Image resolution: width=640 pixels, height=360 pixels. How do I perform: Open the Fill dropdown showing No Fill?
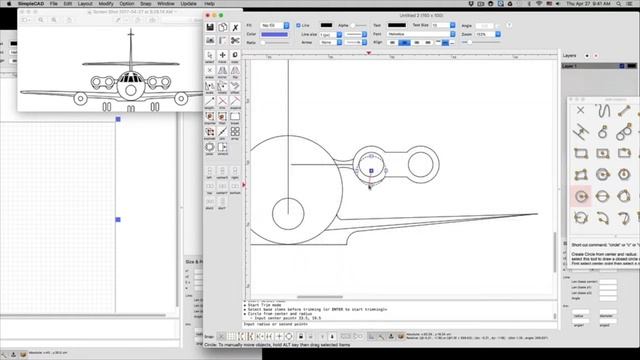274,25
